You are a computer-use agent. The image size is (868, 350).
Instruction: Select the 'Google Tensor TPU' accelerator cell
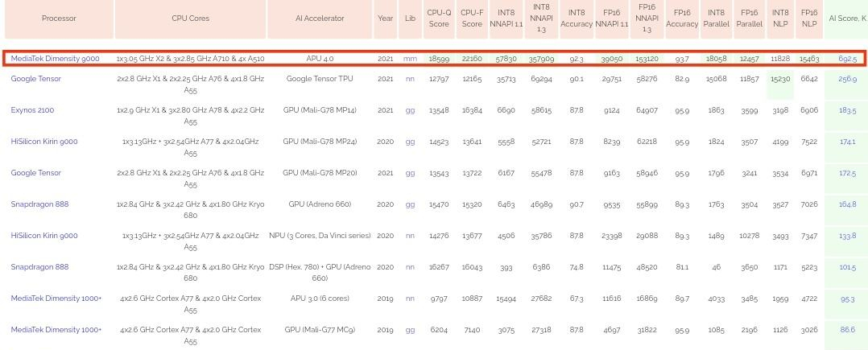[x=320, y=79]
